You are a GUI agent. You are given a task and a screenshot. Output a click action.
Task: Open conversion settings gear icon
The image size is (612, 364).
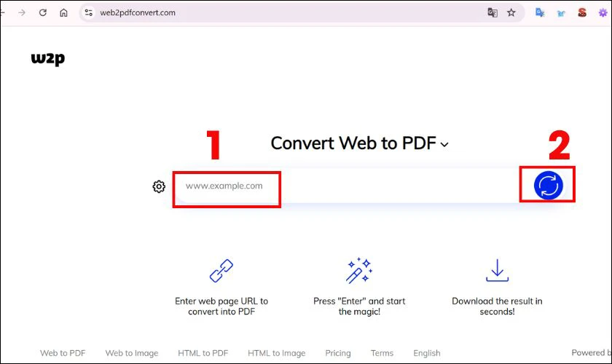(159, 186)
